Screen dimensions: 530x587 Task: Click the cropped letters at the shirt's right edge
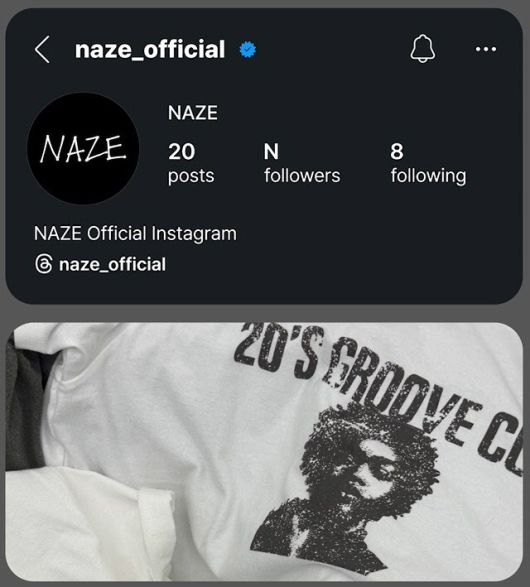pyautogui.click(x=502, y=444)
